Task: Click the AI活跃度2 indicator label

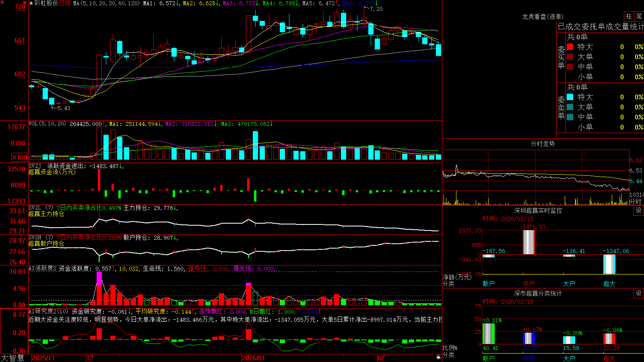Action: pyautogui.click(x=43, y=268)
